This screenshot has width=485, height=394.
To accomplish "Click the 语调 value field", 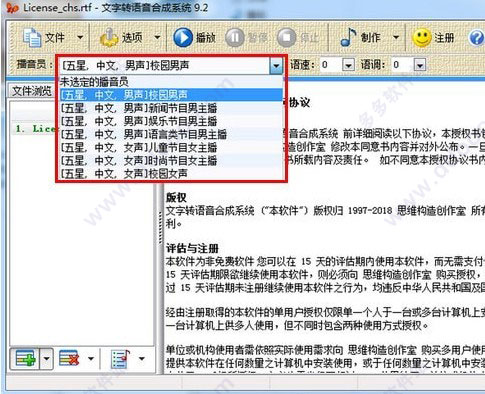I will (402, 65).
